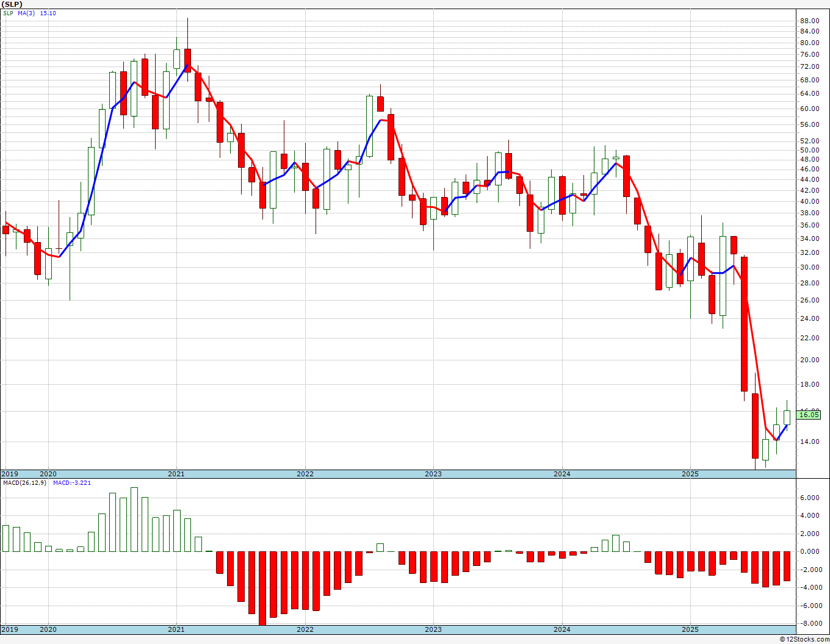This screenshot has width=830, height=644.
Task: Click 2023 on the MACD panel time axis
Action: 433,629
